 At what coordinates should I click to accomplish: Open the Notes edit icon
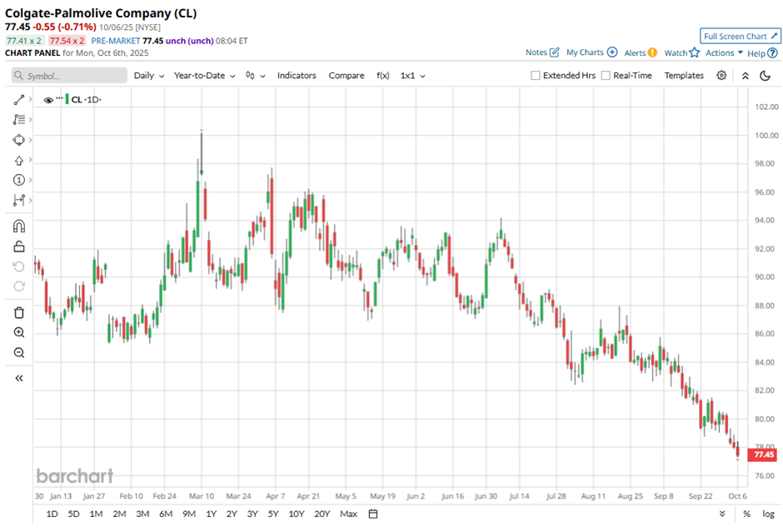[x=554, y=52]
